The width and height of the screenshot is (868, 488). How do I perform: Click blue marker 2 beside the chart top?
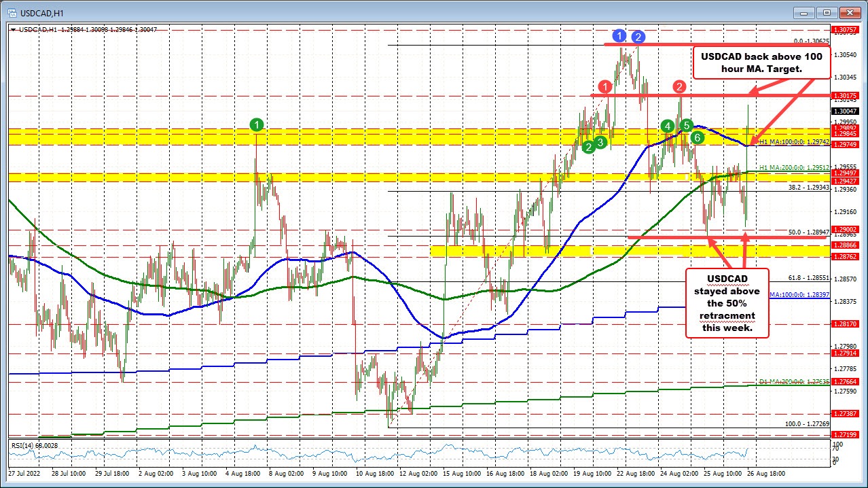click(637, 38)
